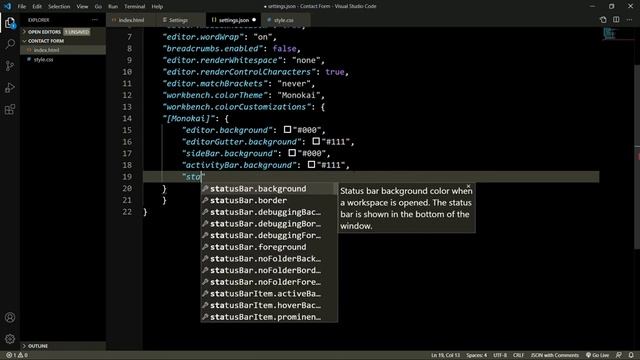Click the 1 Unsaved badge in Open Editors
The image size is (640, 360).
click(77, 31)
